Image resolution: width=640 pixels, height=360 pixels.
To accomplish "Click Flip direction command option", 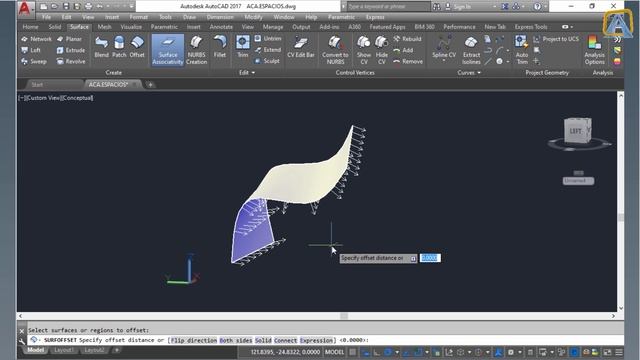I will [194, 340].
